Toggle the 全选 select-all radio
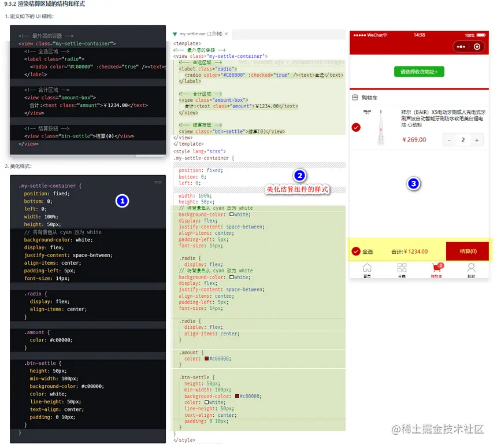The width and height of the screenshot is (497, 448). tap(356, 251)
